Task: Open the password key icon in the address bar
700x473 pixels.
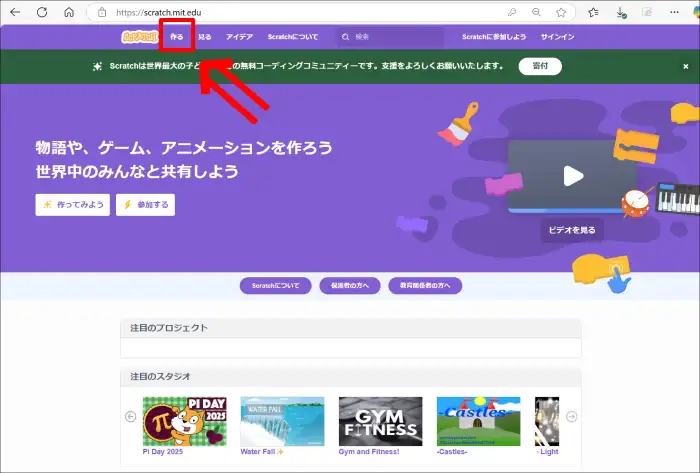Action: pyautogui.click(x=512, y=12)
